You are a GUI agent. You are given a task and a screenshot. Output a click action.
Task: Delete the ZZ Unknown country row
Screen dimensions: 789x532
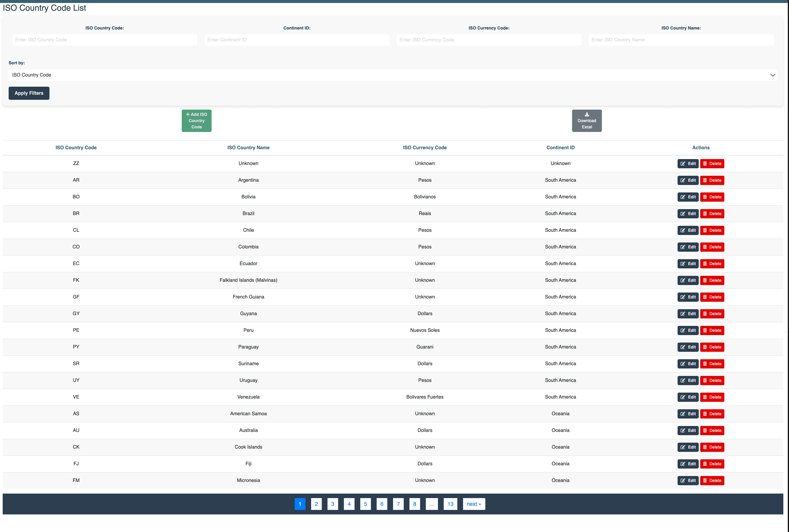pyautogui.click(x=712, y=164)
